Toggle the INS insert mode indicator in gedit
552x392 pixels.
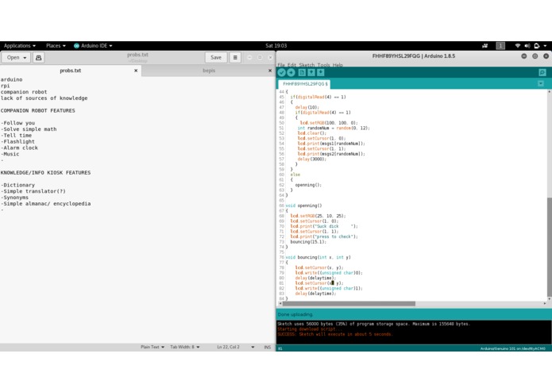point(268,347)
